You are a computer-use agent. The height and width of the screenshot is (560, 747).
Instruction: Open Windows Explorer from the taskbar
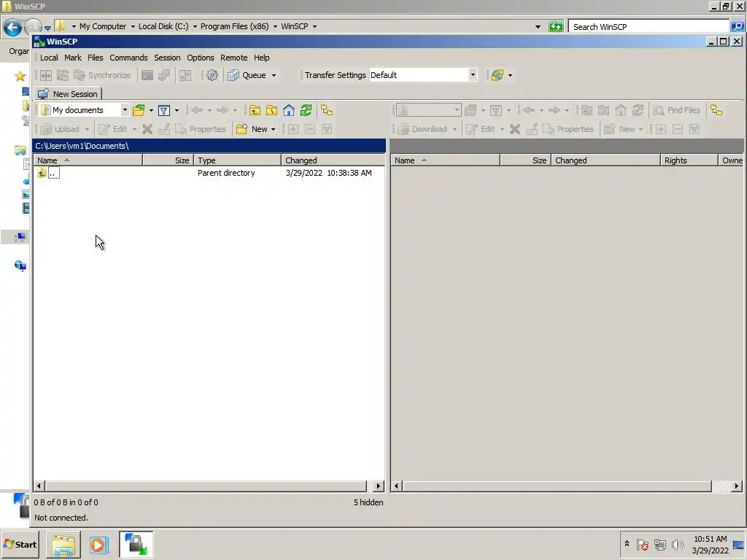click(x=63, y=545)
